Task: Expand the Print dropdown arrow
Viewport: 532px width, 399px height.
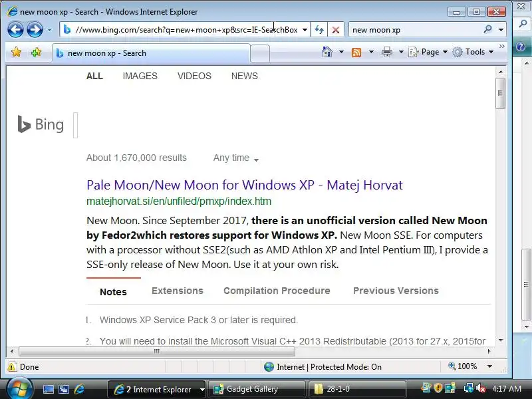Action: pyautogui.click(x=401, y=52)
